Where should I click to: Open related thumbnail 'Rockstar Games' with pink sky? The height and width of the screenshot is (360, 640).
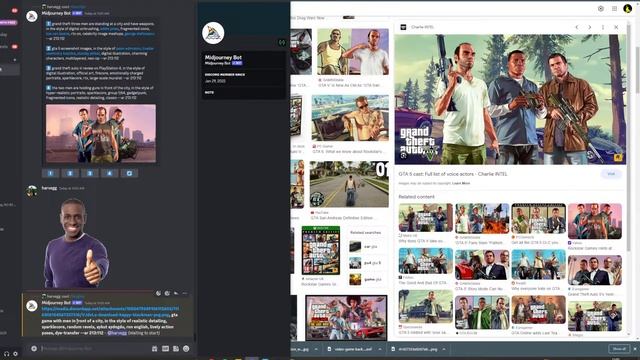(595, 221)
